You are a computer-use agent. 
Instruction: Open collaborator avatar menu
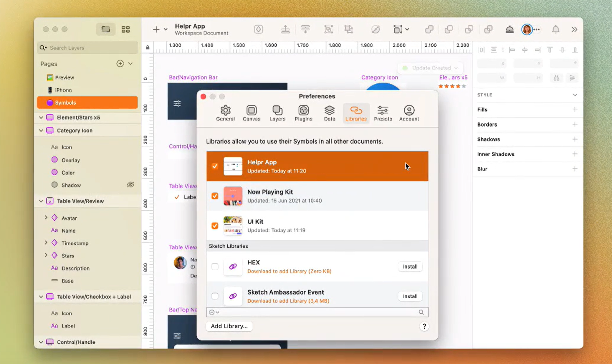[527, 29]
